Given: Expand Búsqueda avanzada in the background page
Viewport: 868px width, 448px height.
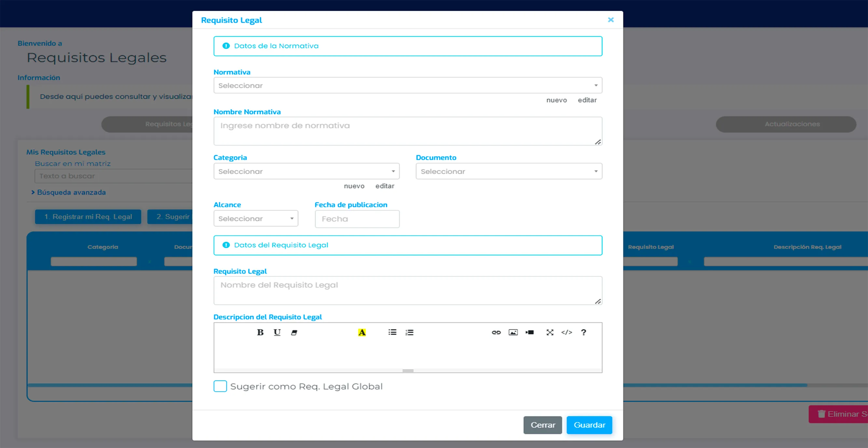Looking at the screenshot, I should point(68,192).
